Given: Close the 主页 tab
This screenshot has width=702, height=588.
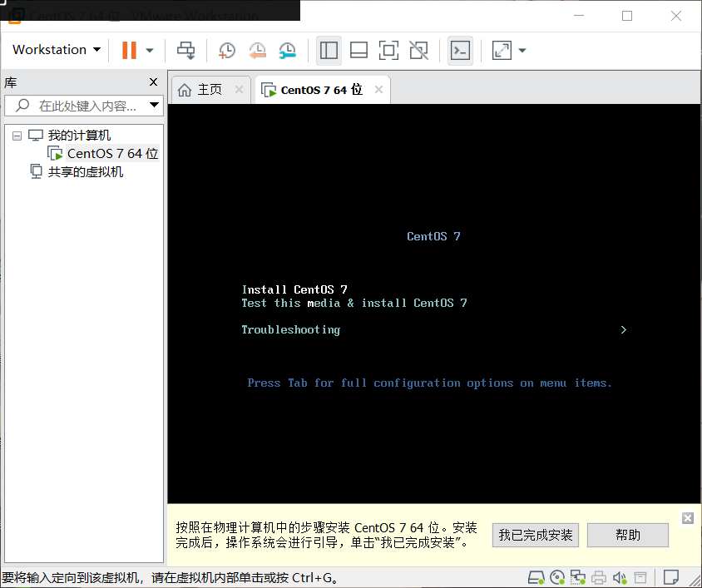Looking at the screenshot, I should click(x=239, y=90).
